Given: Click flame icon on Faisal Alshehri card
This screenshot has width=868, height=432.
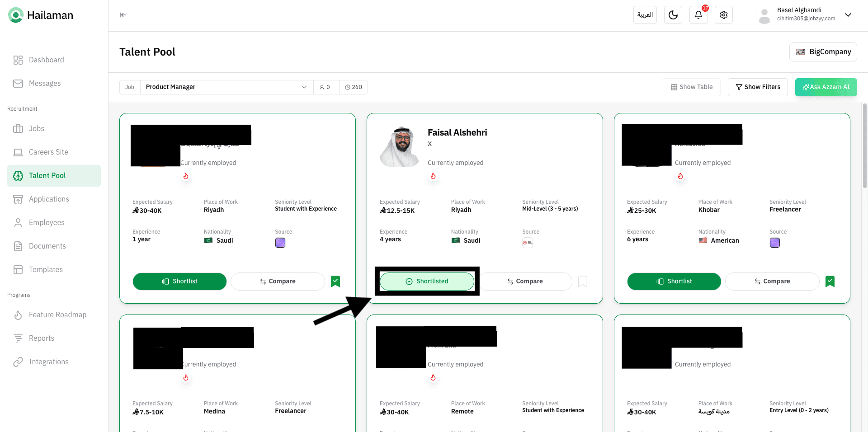Looking at the screenshot, I should coord(433,176).
